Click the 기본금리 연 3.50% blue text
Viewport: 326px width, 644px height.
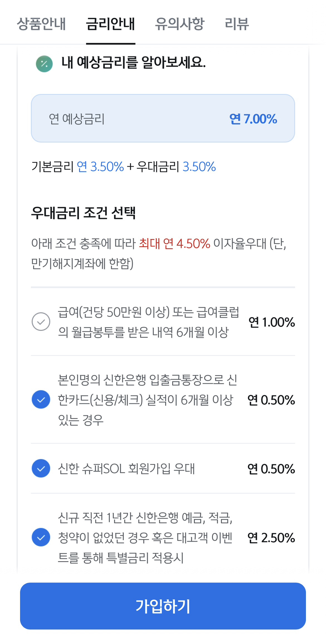pyautogui.click(x=101, y=166)
